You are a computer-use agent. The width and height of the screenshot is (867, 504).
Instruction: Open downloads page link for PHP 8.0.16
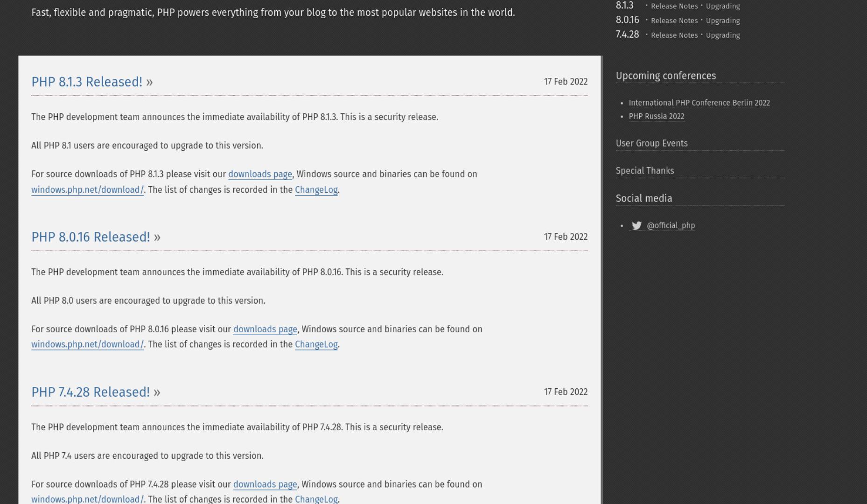tap(265, 329)
